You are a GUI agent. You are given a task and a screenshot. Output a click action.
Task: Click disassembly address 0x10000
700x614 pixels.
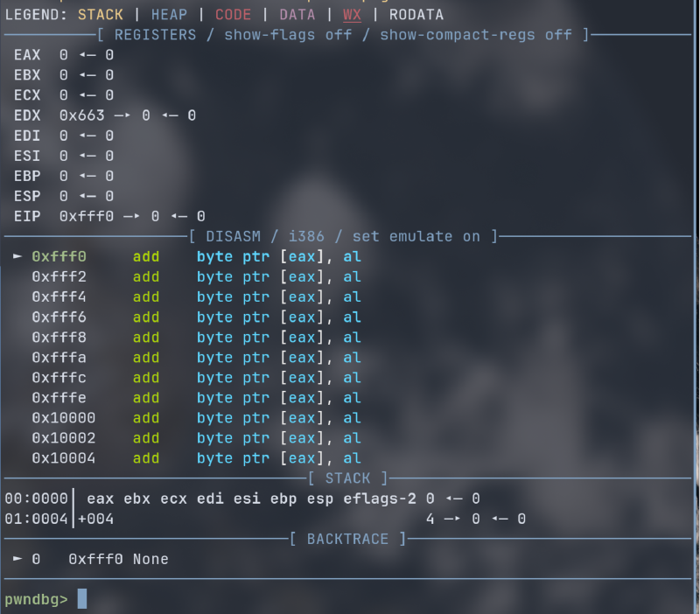[63, 418]
